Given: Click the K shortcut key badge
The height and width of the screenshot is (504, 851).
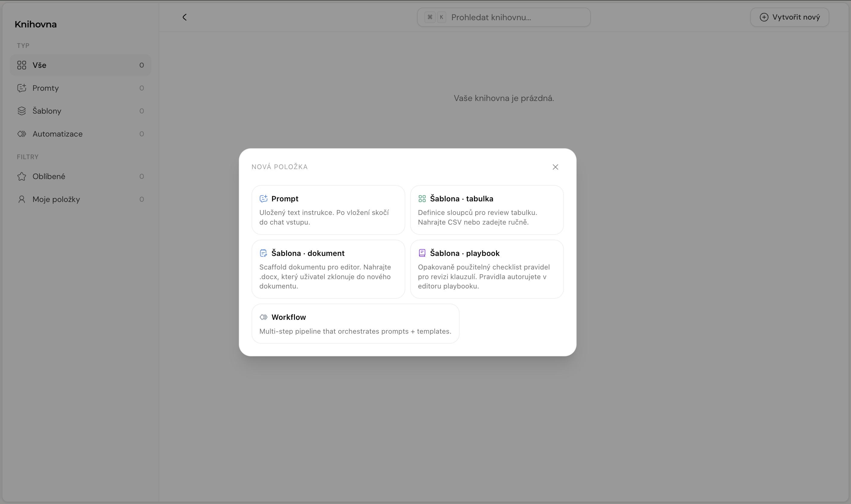Looking at the screenshot, I should click(441, 17).
